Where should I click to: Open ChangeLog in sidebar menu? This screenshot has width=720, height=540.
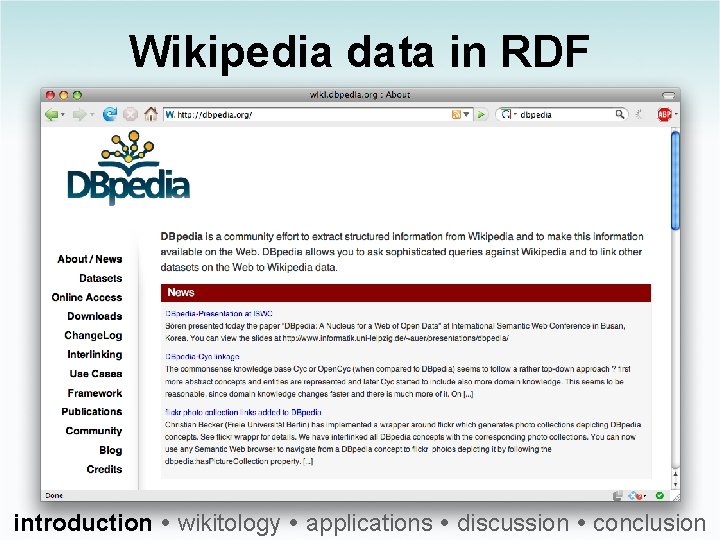click(x=93, y=335)
